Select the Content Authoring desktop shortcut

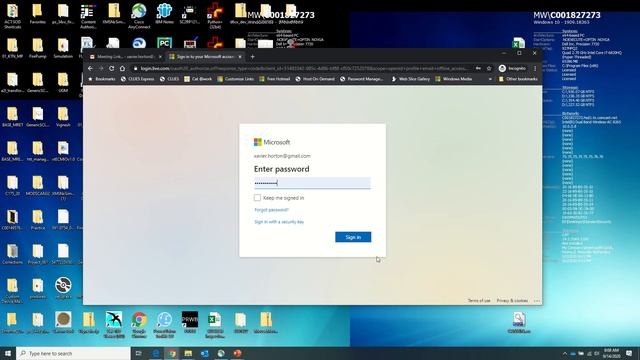pos(88,16)
